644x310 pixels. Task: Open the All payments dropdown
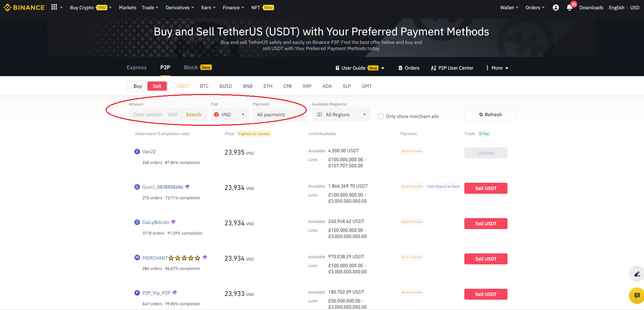tap(280, 115)
